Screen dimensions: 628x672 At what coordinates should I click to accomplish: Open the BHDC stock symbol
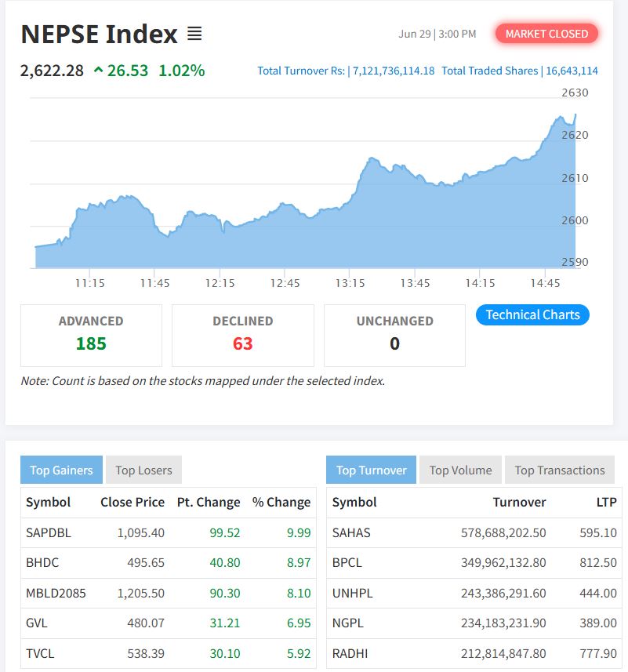pyautogui.click(x=42, y=562)
